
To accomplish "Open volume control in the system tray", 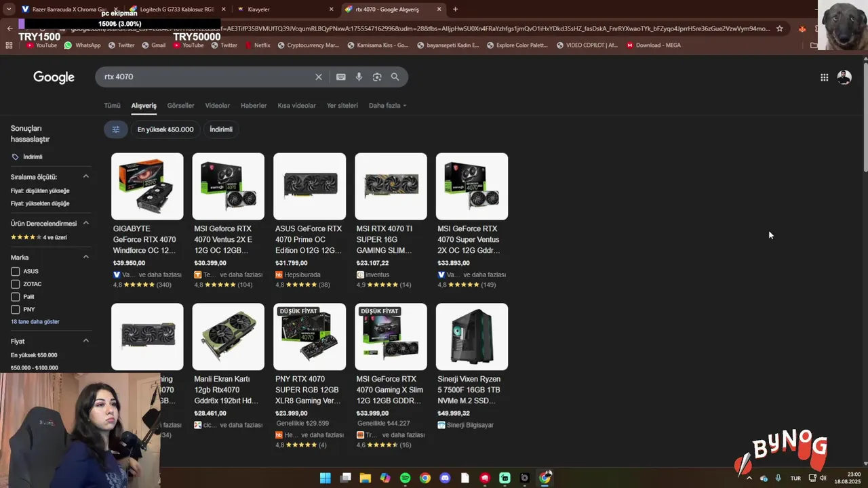I will [x=823, y=478].
